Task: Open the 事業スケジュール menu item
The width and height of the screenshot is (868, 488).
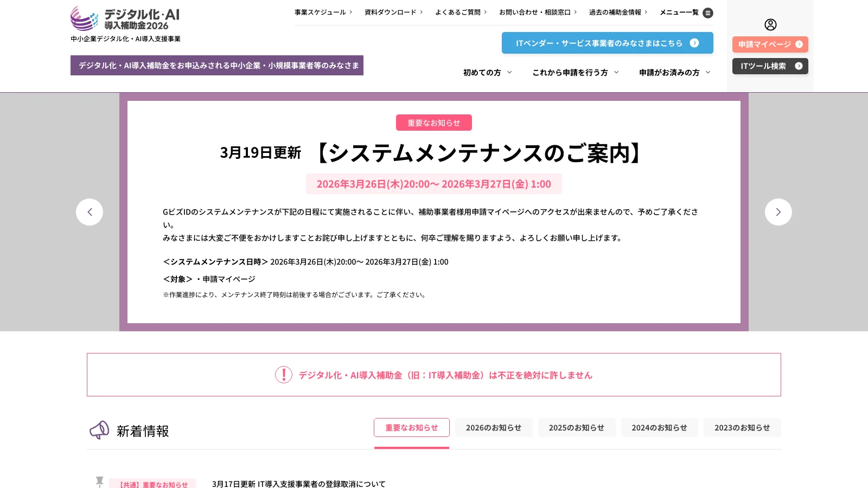Action: pyautogui.click(x=321, y=12)
